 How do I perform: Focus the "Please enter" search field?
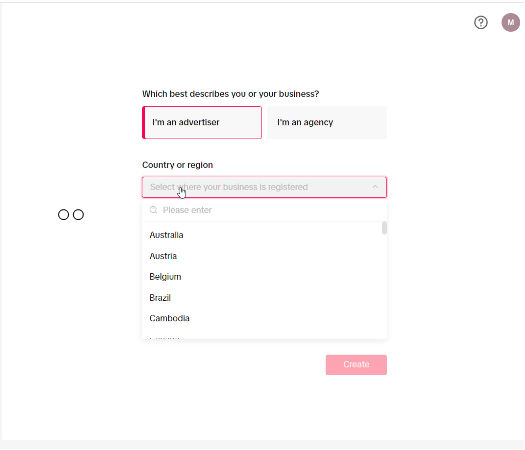pyautogui.click(x=265, y=210)
